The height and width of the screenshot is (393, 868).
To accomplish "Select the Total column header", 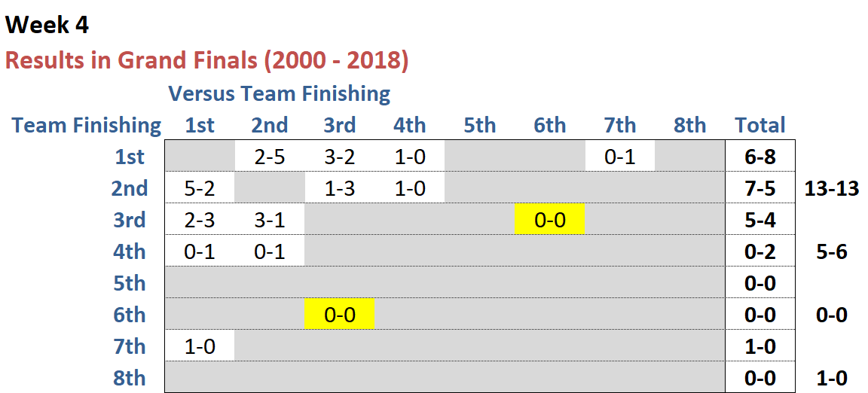I will (x=760, y=125).
